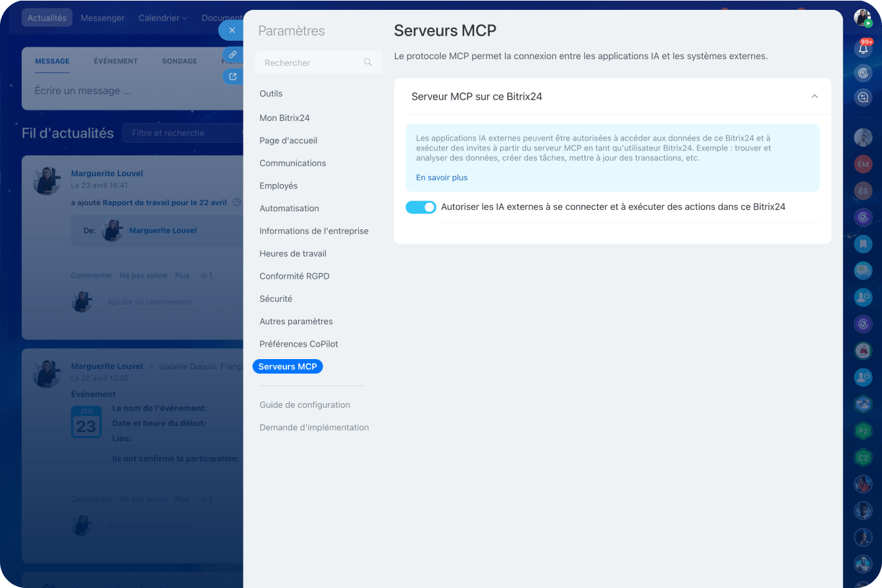This screenshot has width=882, height=588.
Task: Open Informations de l'entreprise settings
Action: coord(314,231)
